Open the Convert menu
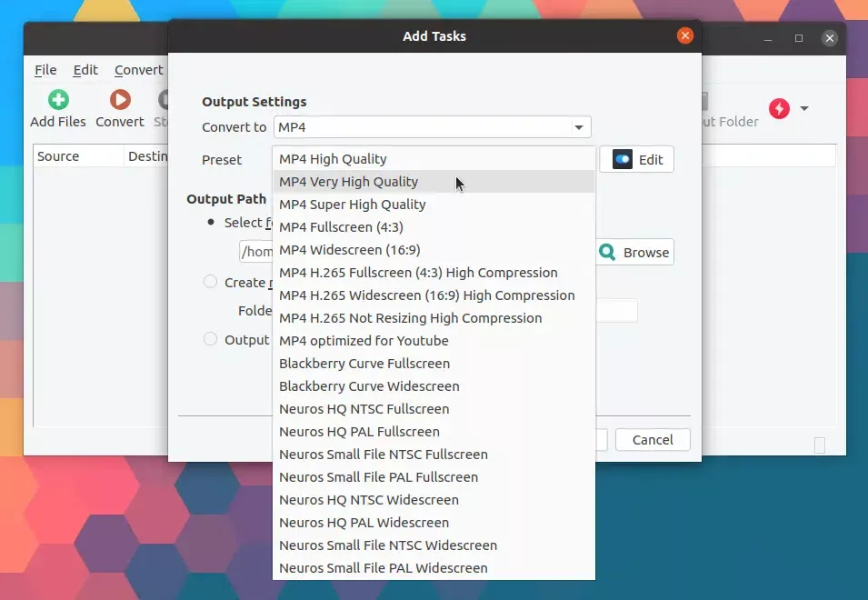This screenshot has height=600, width=868. pos(138,70)
